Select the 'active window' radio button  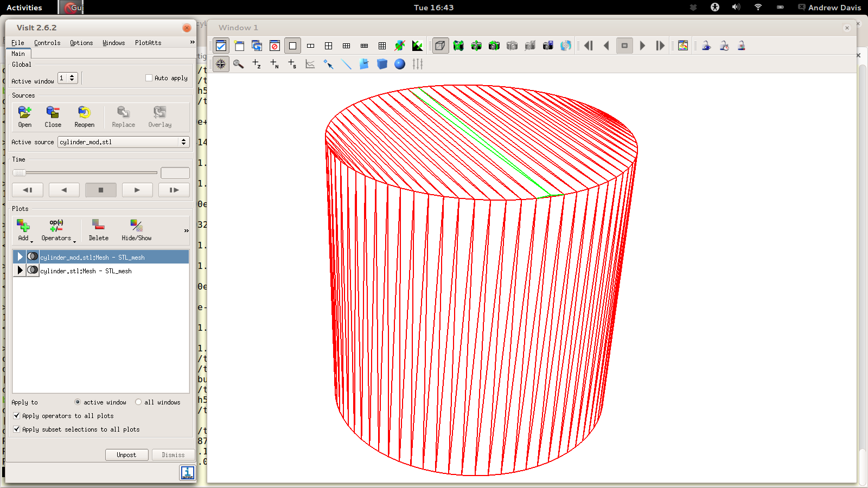pyautogui.click(x=78, y=402)
